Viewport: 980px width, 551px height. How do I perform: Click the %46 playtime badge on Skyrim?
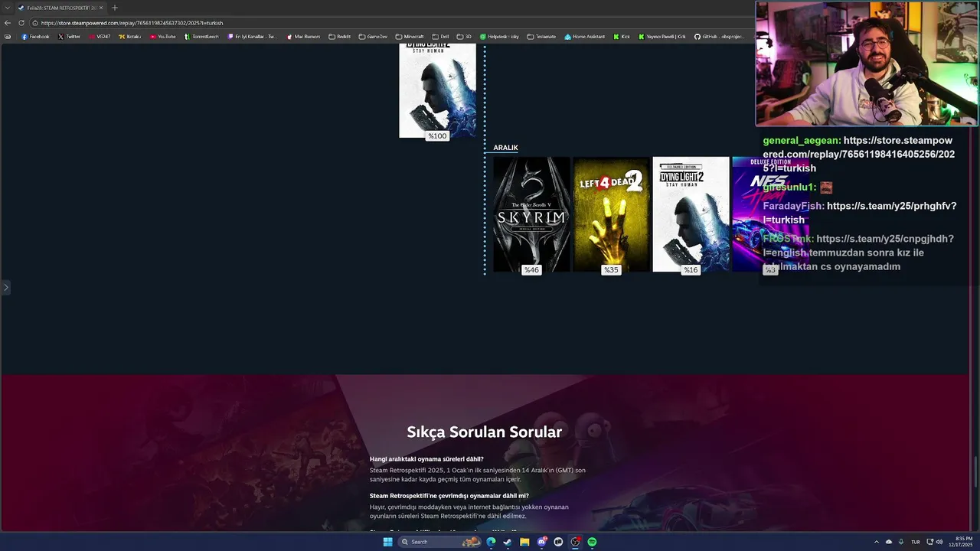531,269
